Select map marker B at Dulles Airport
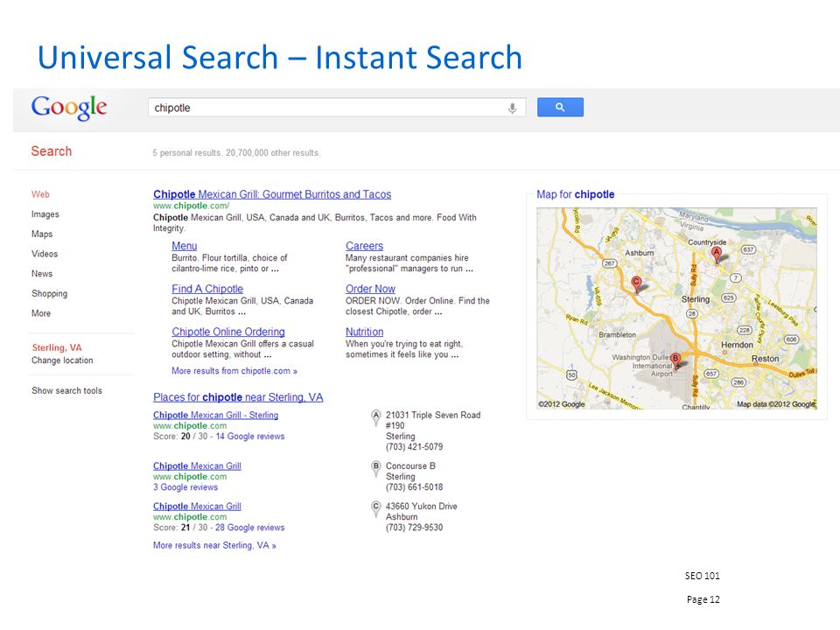Viewport: 840px width, 630px height. 675,360
